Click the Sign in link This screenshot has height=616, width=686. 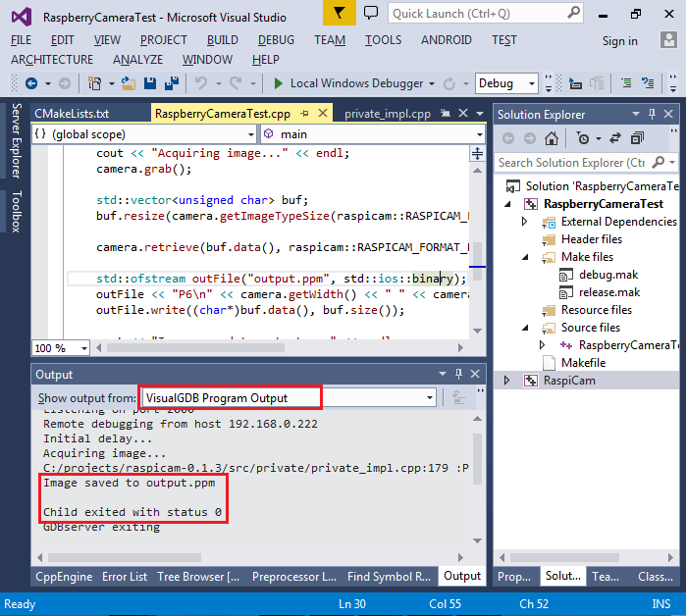coord(619,41)
